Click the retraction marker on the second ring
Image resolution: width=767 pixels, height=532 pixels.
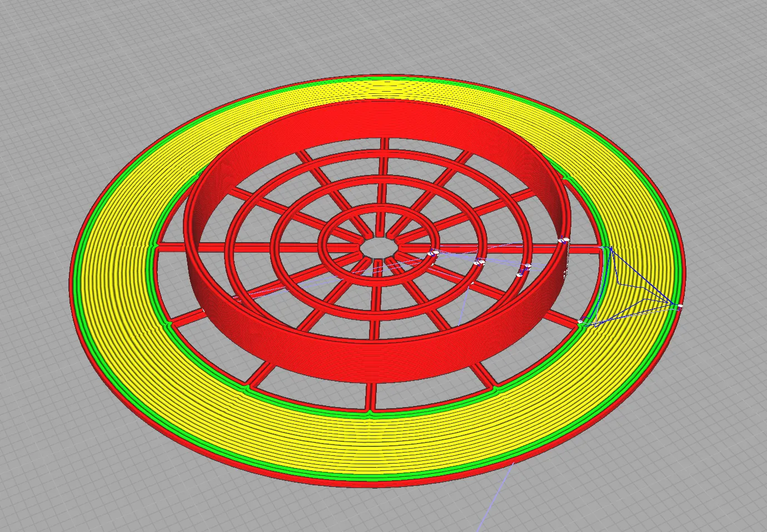[x=479, y=261]
